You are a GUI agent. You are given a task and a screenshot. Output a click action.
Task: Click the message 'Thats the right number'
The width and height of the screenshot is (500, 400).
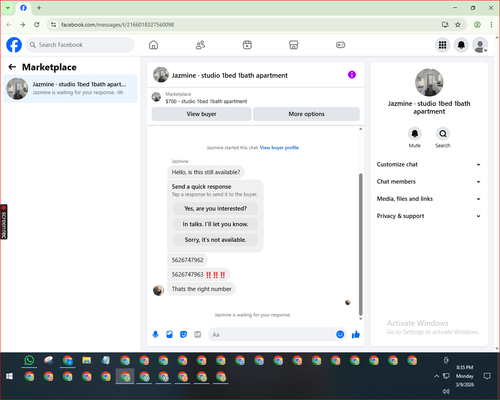coord(201,289)
